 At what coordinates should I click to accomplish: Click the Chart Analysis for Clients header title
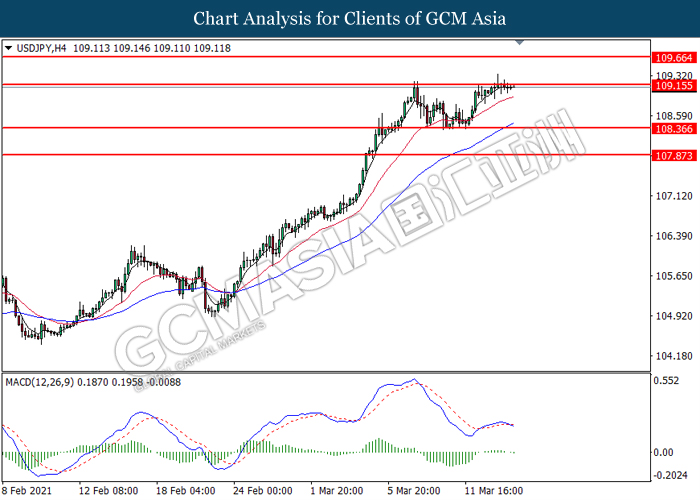pos(350,19)
